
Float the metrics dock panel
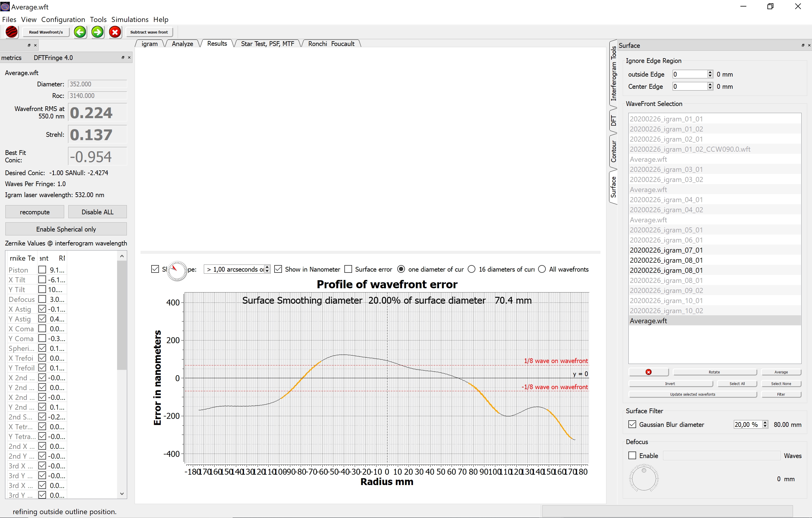[x=123, y=58]
